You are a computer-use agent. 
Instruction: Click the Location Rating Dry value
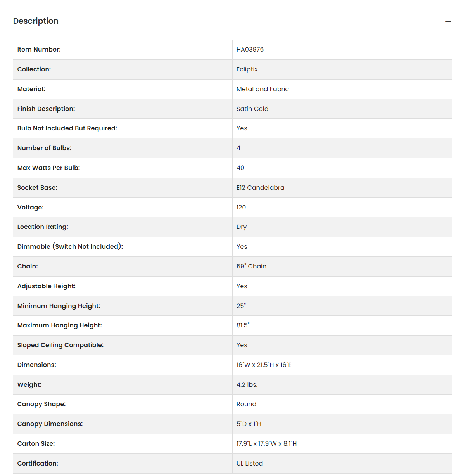point(242,227)
